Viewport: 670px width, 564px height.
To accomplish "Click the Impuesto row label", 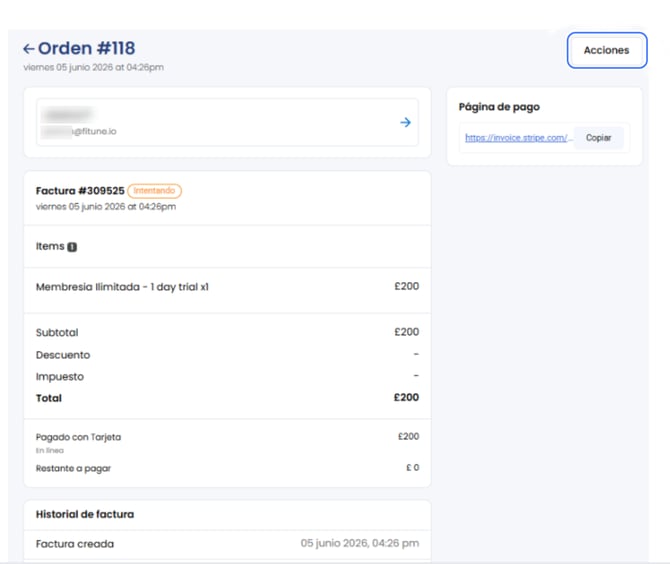I will coord(60,377).
